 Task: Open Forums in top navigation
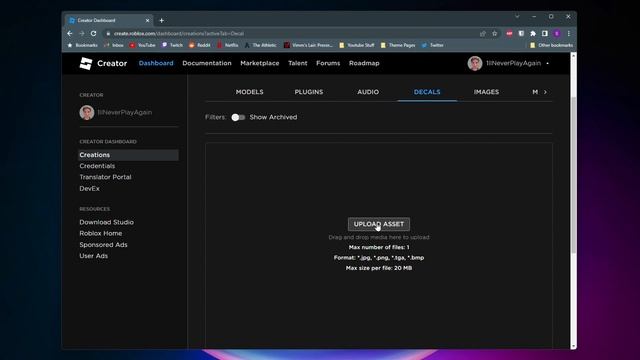tap(328, 63)
